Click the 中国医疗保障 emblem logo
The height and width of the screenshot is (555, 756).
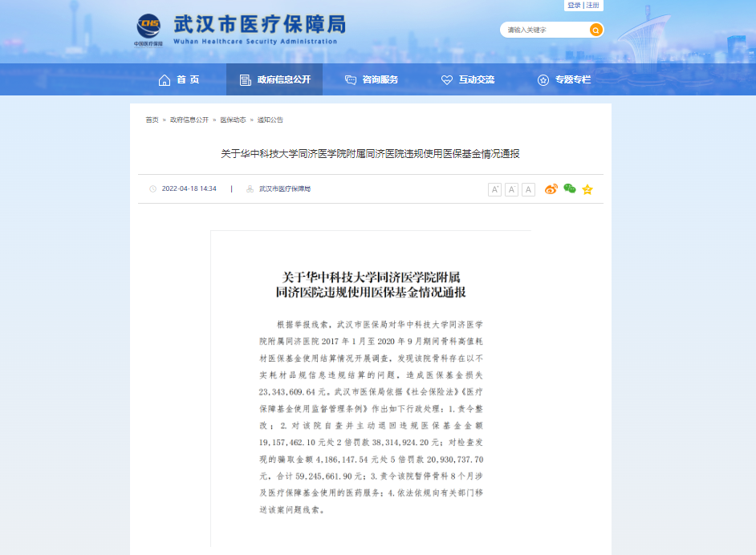click(x=148, y=28)
